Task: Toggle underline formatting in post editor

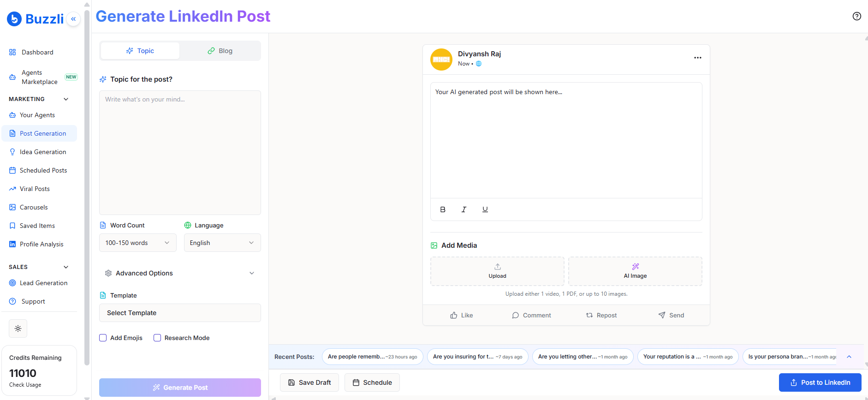Action: click(485, 209)
